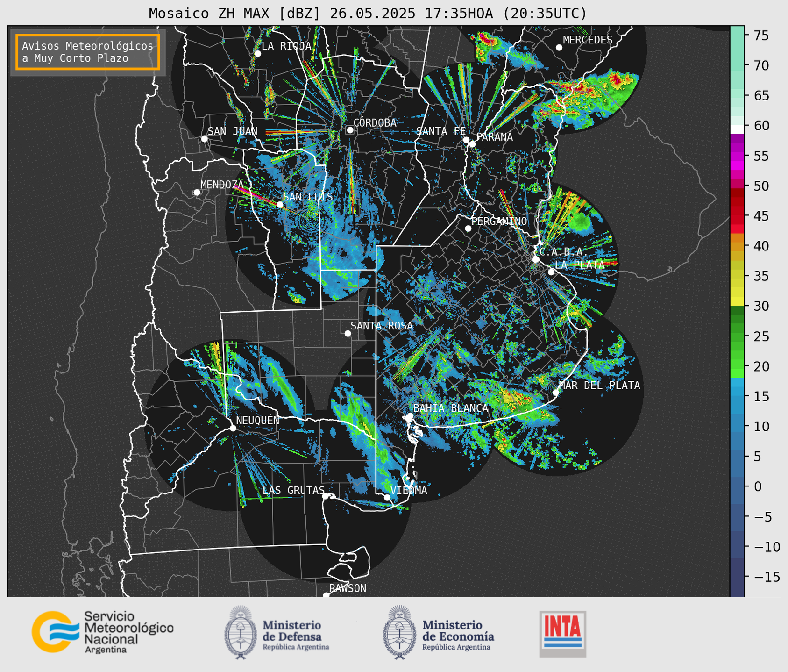Click the 5 value on the dBZ scale
Viewport: 788px width, 672px height.
tap(758, 457)
